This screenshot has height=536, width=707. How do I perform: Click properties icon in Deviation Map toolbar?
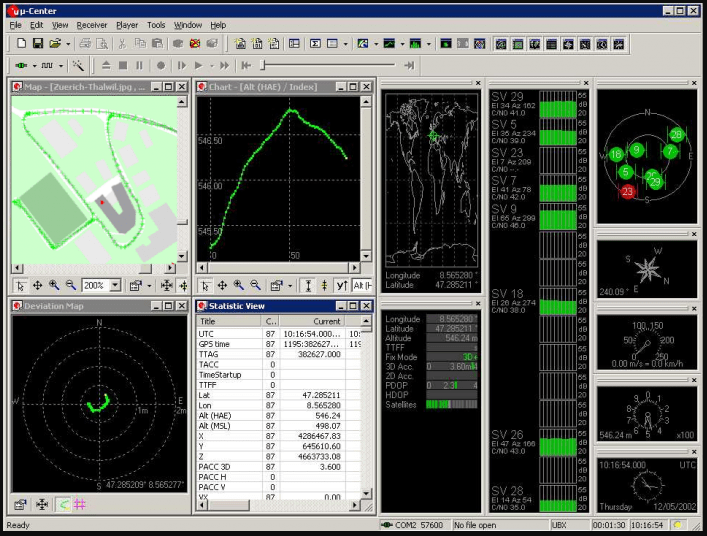point(20,505)
